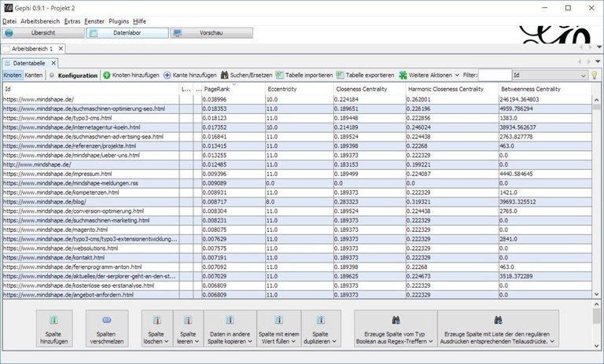Open the Hilfe menu
The image size is (604, 364).
pos(139,21)
